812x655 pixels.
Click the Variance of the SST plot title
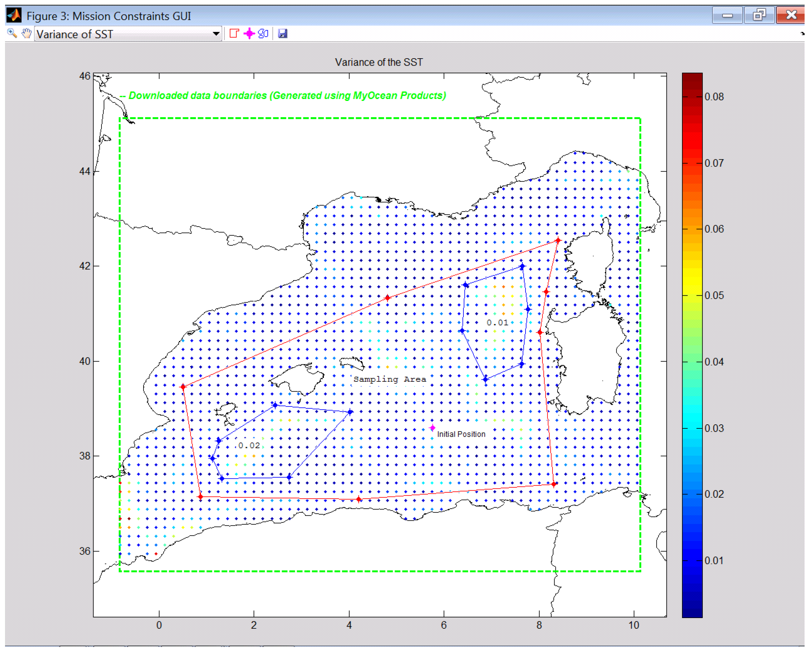tap(379, 62)
